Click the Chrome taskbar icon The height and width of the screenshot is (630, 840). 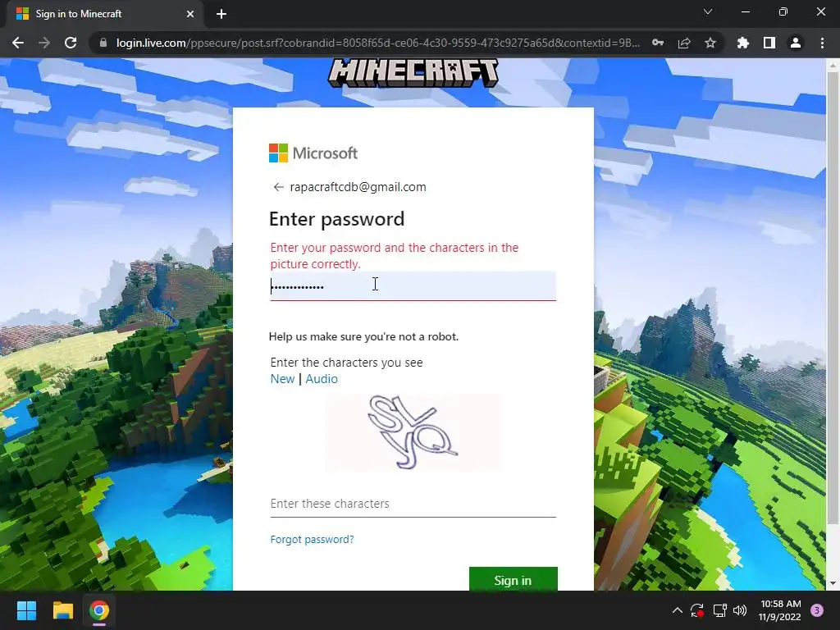click(x=99, y=610)
